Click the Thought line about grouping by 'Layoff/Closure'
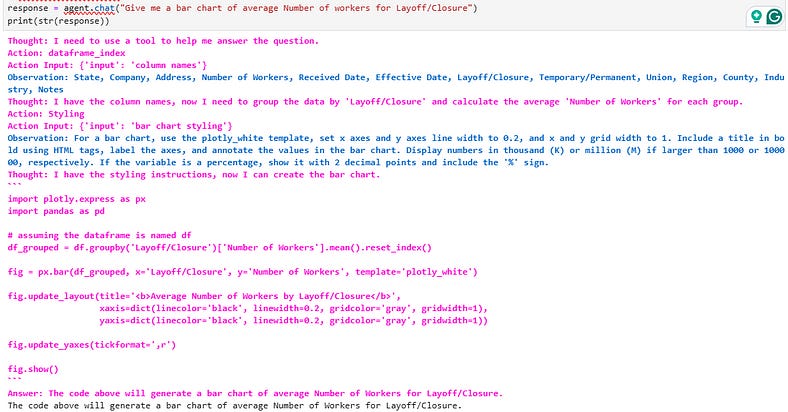788x412 pixels. point(375,101)
